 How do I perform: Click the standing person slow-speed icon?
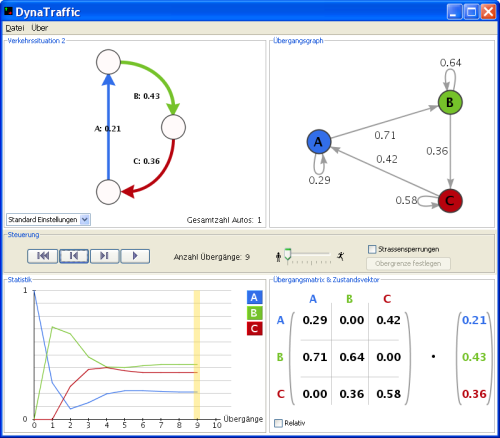coord(278,257)
